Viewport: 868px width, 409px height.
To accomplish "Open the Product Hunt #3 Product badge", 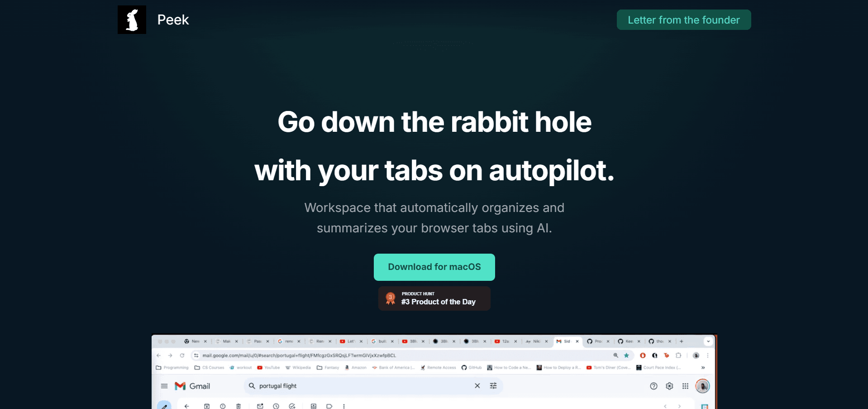I will (x=434, y=298).
